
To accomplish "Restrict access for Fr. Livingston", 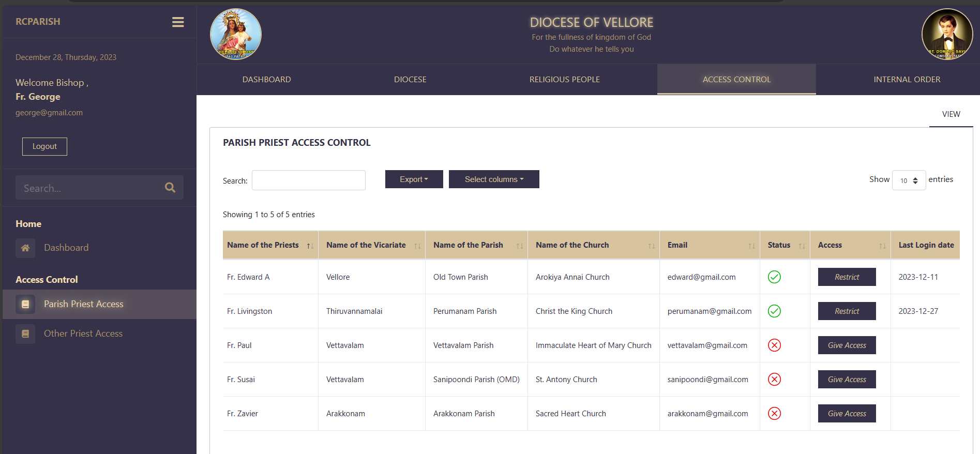I will point(847,311).
